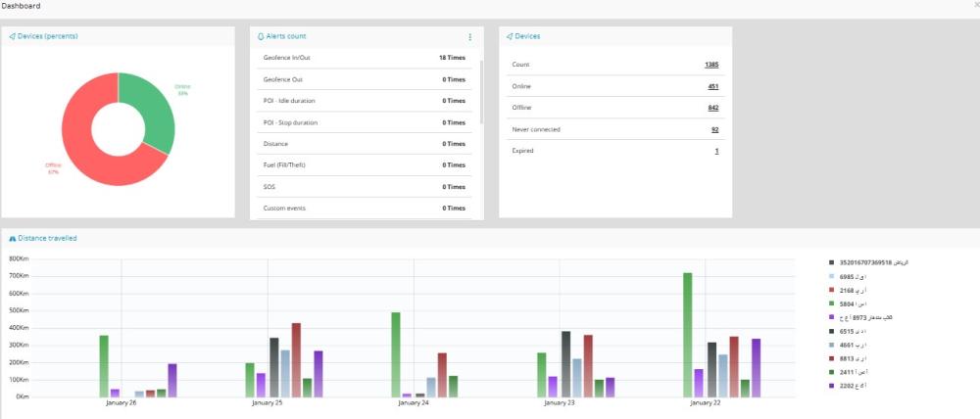The image size is (980, 419).
Task: Open the Offline devices 842 link
Action: (x=712, y=108)
